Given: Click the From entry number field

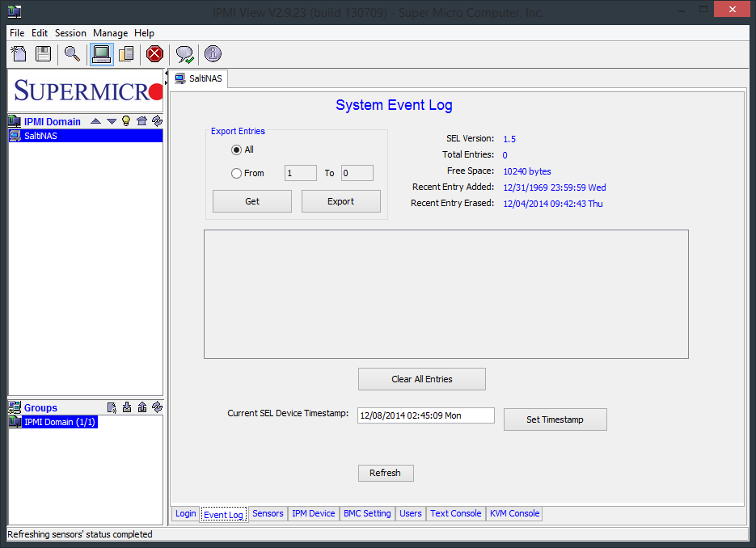Looking at the screenshot, I should (x=301, y=173).
